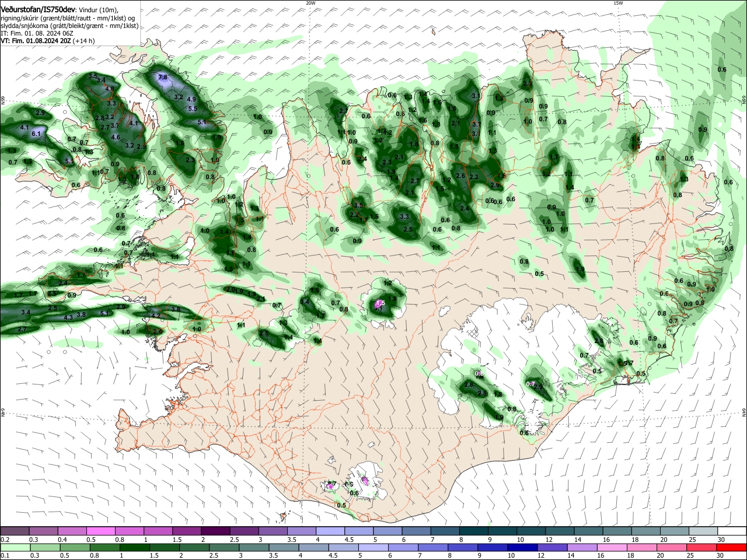Select the darkest purple 2–2.5 upper-row swatch
This screenshot has height=560, width=747.
(215, 531)
